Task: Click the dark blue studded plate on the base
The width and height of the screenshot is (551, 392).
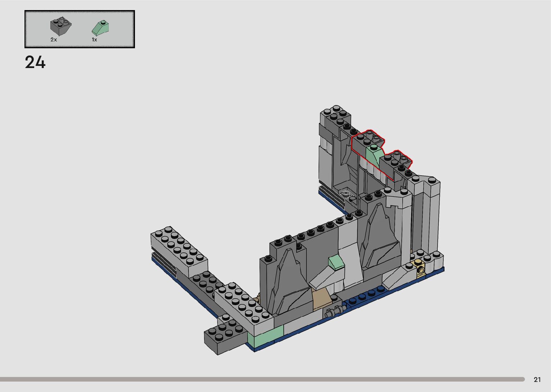Action: pos(363,298)
